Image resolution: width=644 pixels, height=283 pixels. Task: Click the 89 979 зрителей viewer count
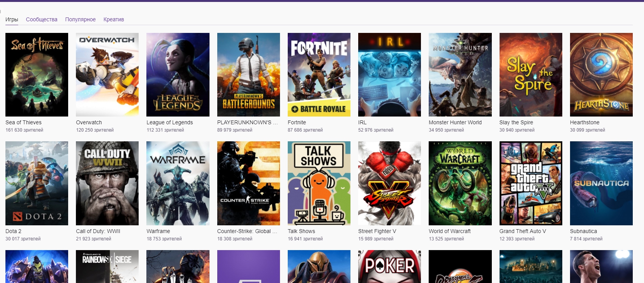click(235, 130)
